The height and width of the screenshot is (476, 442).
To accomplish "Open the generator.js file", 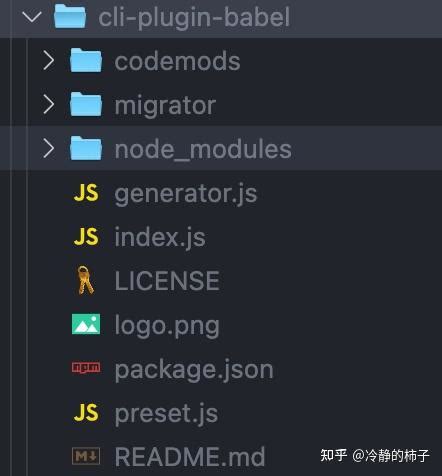I will point(186,194).
